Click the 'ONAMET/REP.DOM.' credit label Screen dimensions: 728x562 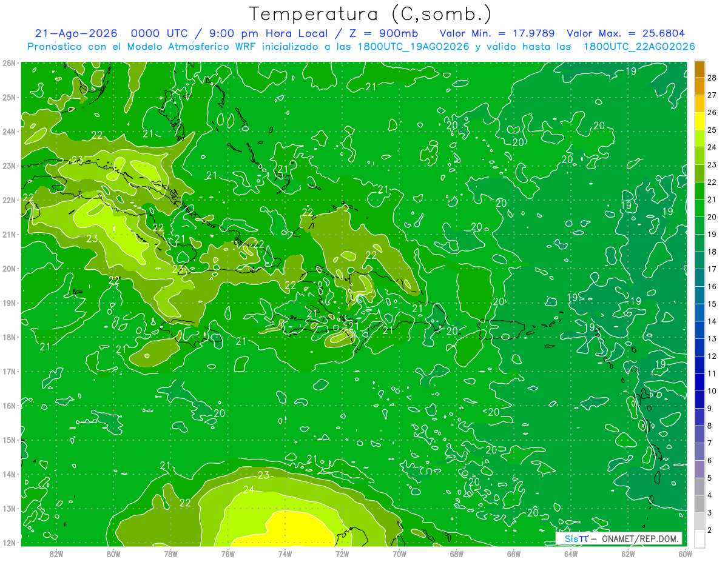(639, 538)
